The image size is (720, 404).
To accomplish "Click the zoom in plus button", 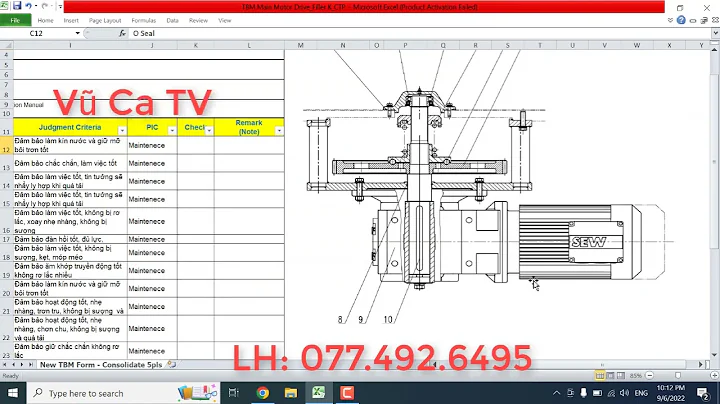I will coord(714,376).
